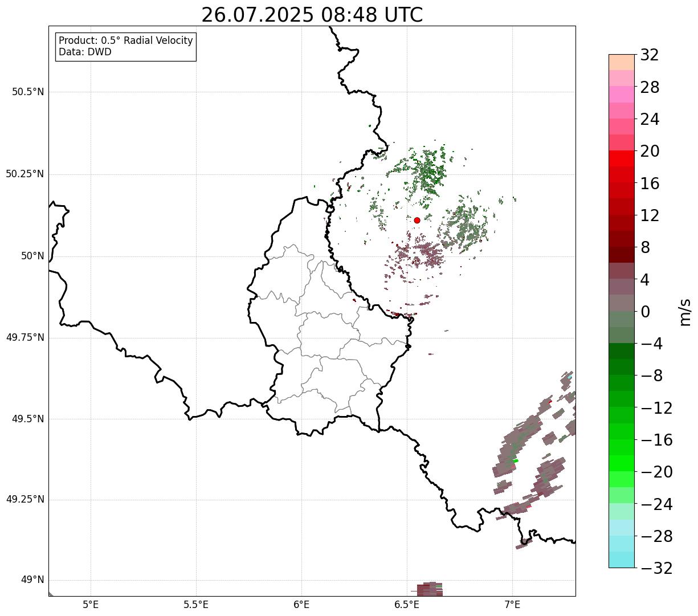This screenshot has width=698, height=616.
Task: Click the colorbar tick label −20
Action: (656, 472)
